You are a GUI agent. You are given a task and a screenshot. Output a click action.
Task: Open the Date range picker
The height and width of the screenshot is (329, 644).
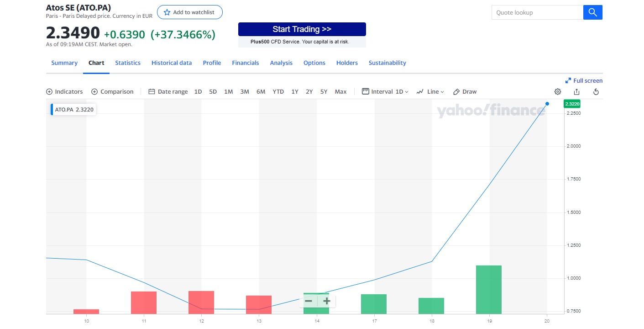(168, 92)
